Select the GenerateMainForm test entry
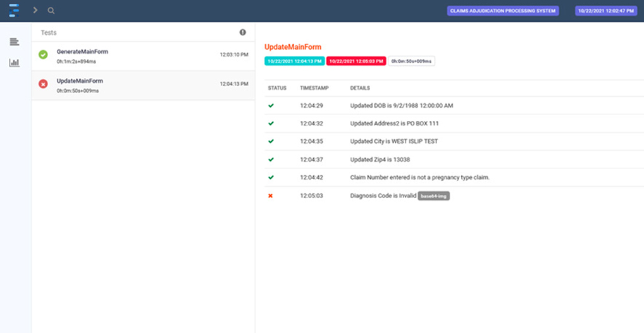 [x=144, y=56]
